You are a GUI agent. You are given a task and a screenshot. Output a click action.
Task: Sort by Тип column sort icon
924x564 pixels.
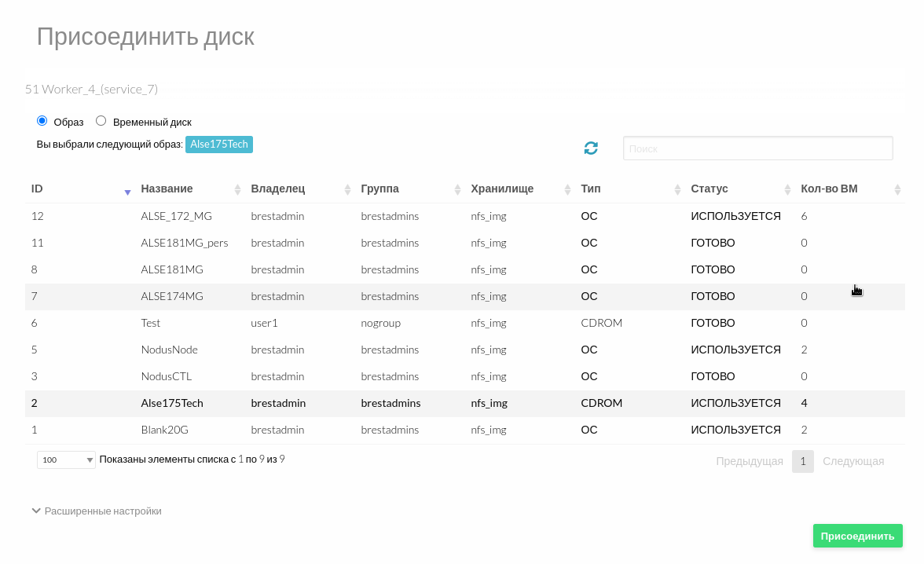click(x=677, y=189)
